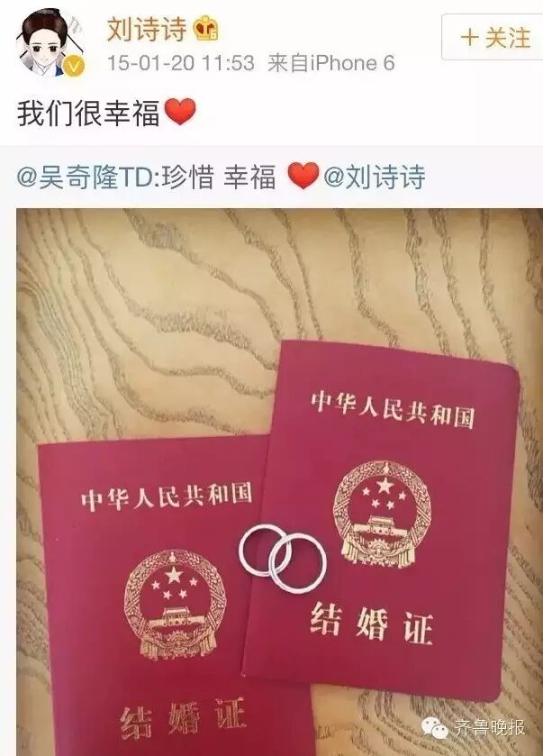Tap the 齐鲁晚报 watermark text

coord(489,728)
